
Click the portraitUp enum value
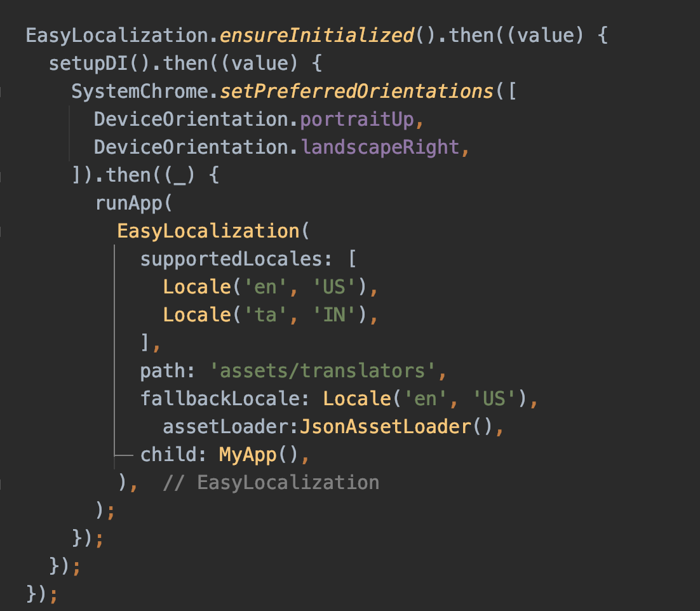(x=357, y=119)
